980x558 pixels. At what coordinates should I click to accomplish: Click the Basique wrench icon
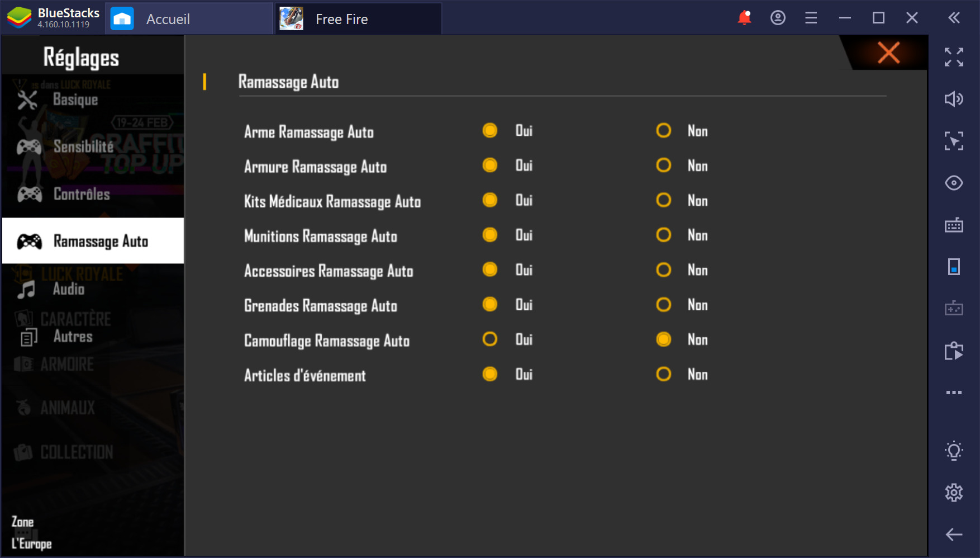[x=27, y=100]
